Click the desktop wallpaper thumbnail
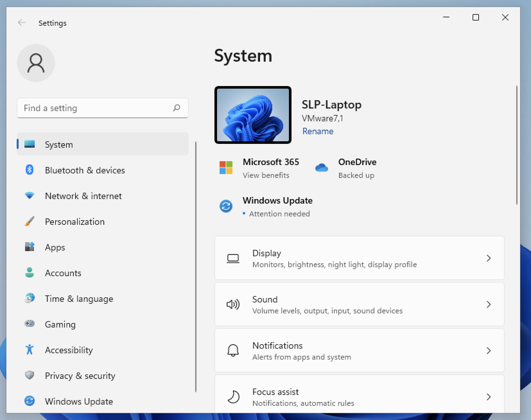Screen dimensions: 531x420 click(x=253, y=115)
